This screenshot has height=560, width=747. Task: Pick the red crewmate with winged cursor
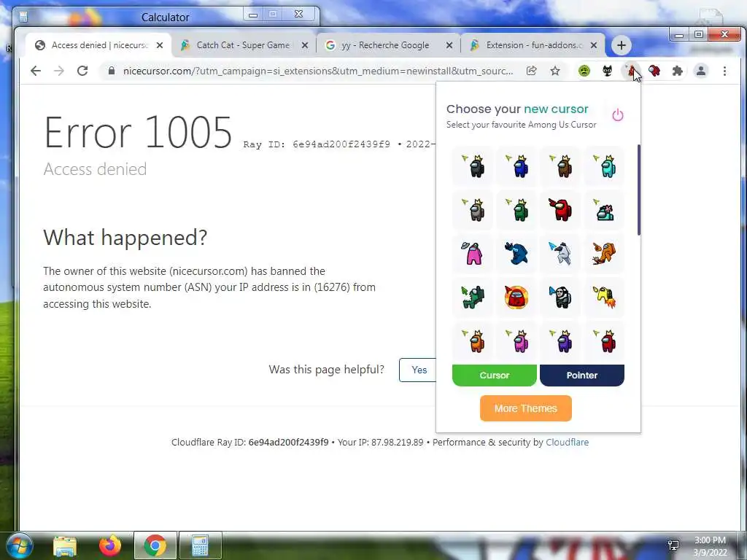tap(561, 210)
